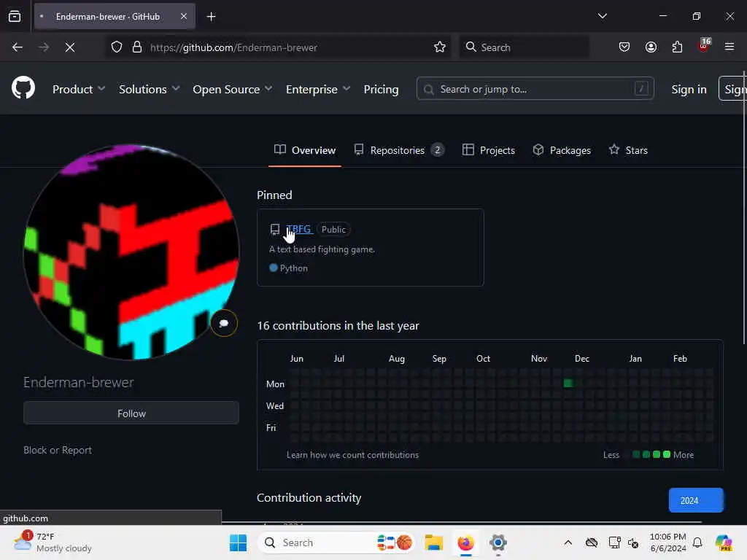Click '16 contributions in the last year' heading

[x=338, y=325]
